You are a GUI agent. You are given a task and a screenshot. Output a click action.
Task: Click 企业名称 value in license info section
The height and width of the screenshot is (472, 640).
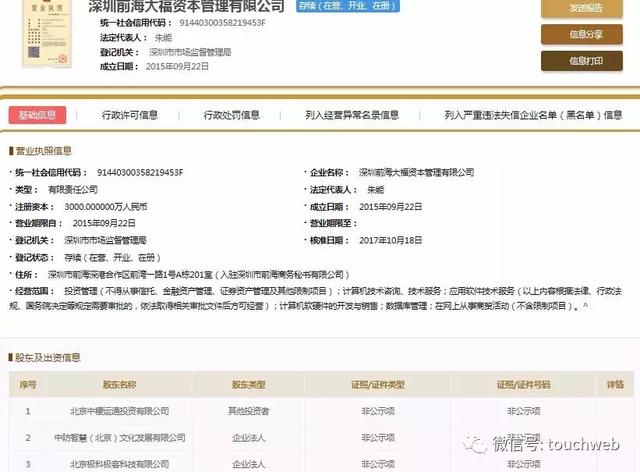[x=416, y=173]
